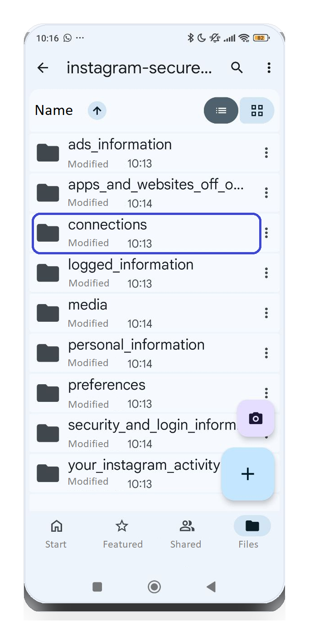Open the search icon in the top bar
Screen dimensions: 309x644
237,67
